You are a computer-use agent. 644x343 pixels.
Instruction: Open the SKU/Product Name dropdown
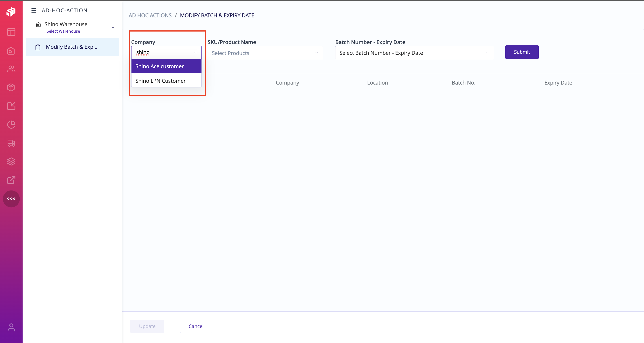pos(265,53)
